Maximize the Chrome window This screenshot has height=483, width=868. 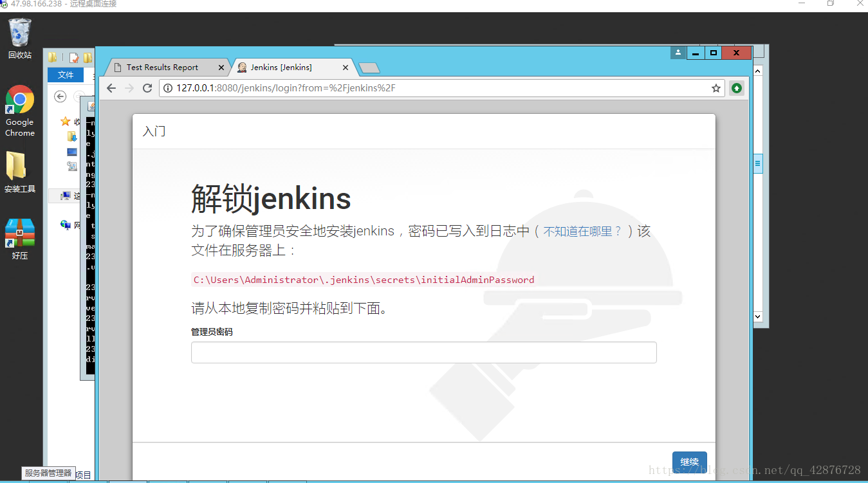pyautogui.click(x=713, y=53)
